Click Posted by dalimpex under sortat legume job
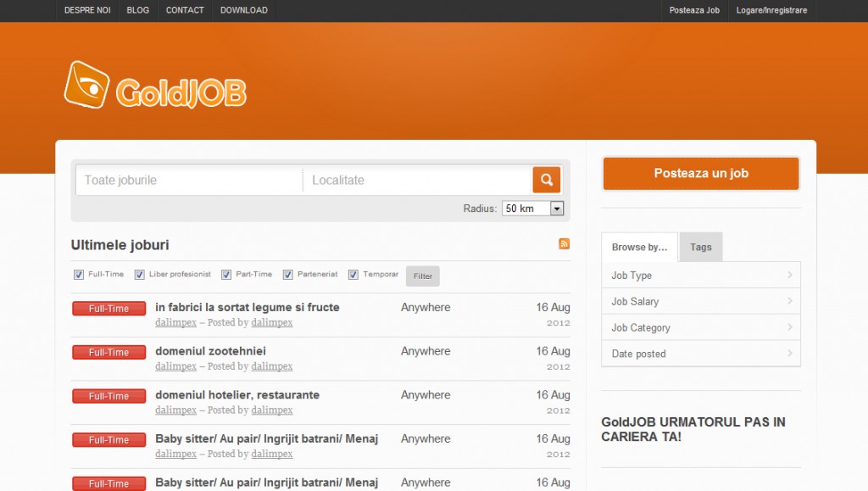Viewport: 868px width, 491px height. 272,322
